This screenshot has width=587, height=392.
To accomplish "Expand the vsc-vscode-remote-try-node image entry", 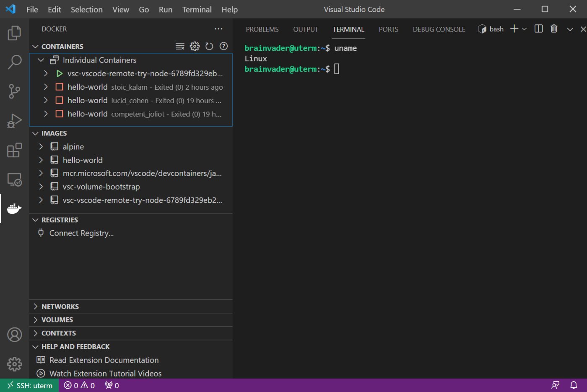I will tap(41, 200).
